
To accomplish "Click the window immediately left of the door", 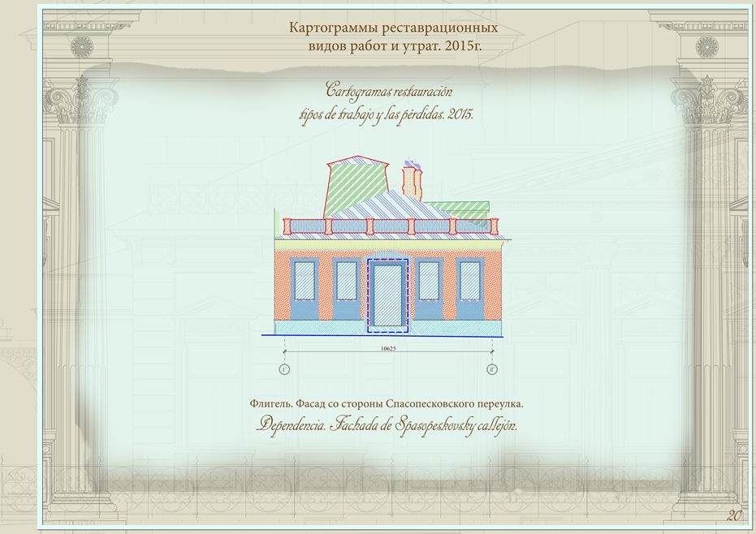I will point(347,281).
